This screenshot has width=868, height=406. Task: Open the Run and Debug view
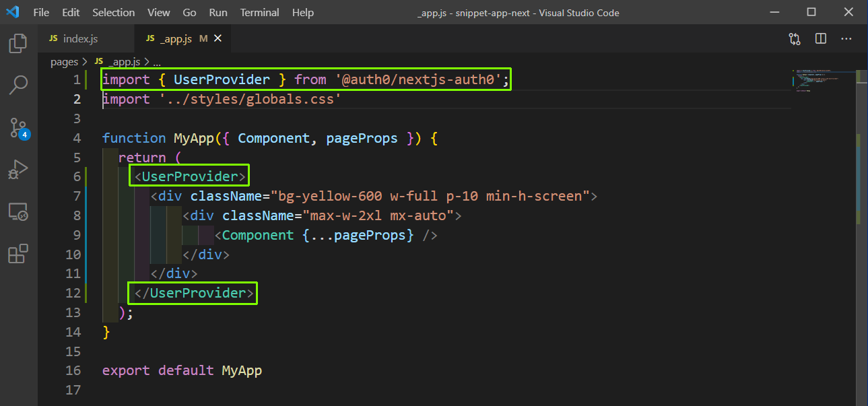pos(18,170)
